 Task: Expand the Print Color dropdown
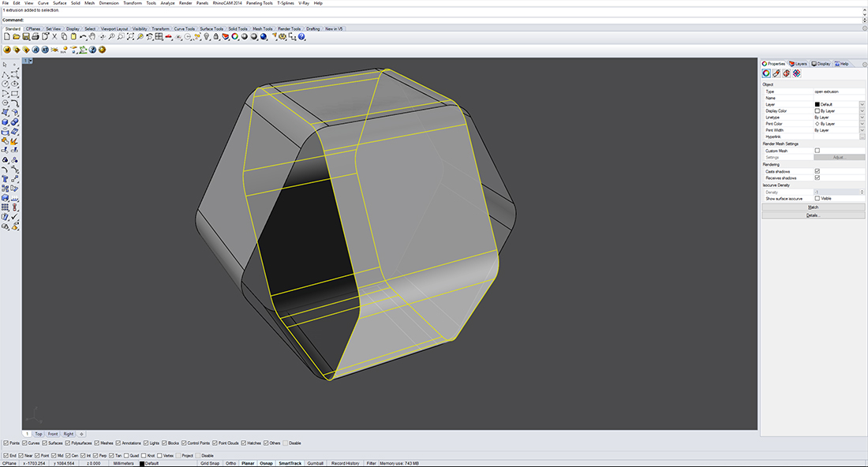862,123
